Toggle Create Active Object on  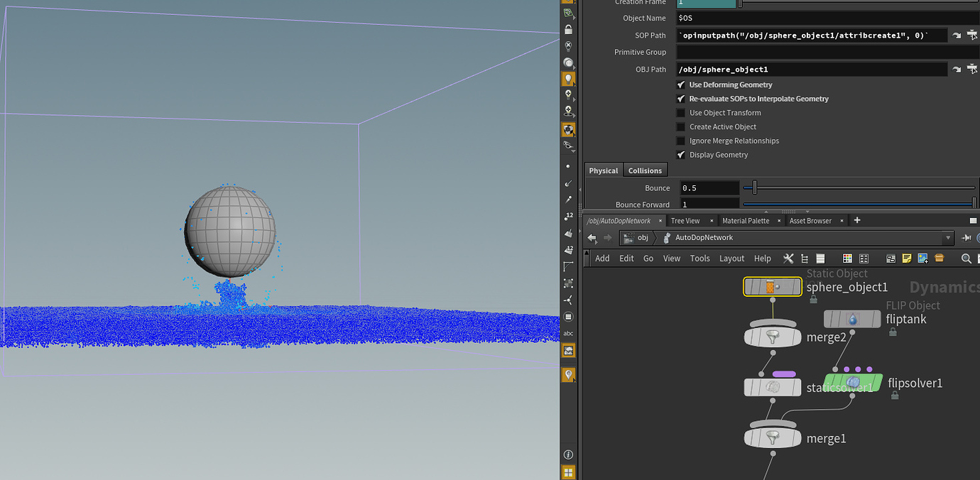[x=680, y=126]
